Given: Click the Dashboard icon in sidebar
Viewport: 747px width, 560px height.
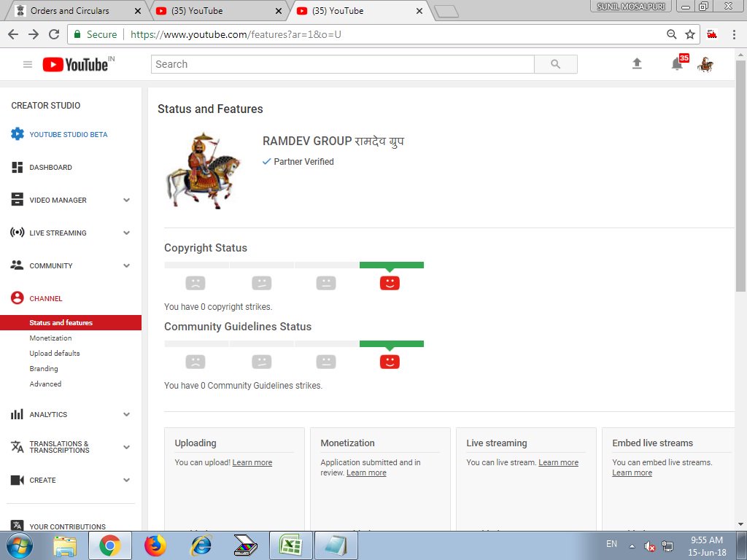Looking at the screenshot, I should pyautogui.click(x=18, y=167).
